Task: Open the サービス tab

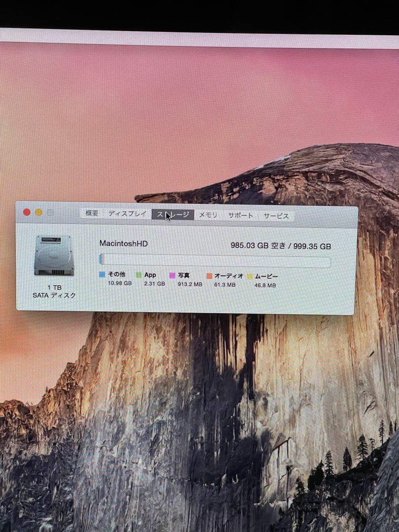Action: click(x=276, y=216)
